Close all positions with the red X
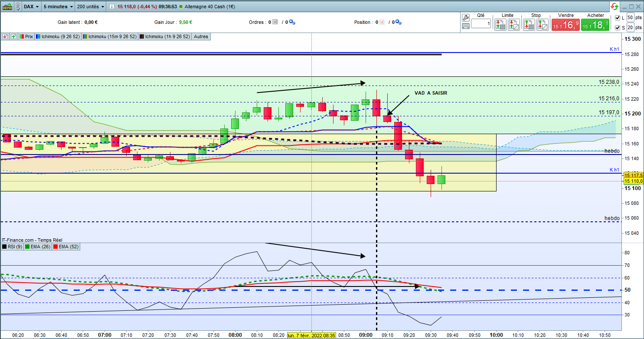This screenshot has height=339, width=644. pyautogui.click(x=382, y=22)
